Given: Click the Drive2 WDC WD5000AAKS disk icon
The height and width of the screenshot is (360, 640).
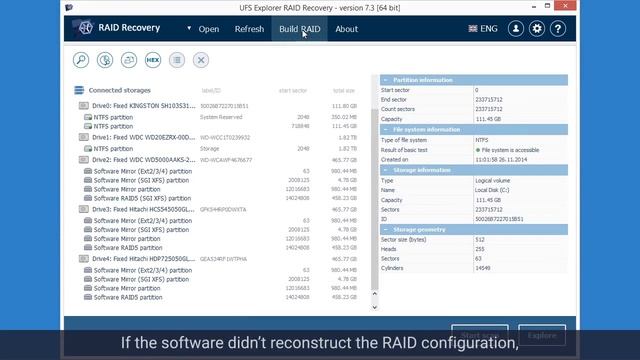Looking at the screenshot, I should pyautogui.click(x=84, y=160).
